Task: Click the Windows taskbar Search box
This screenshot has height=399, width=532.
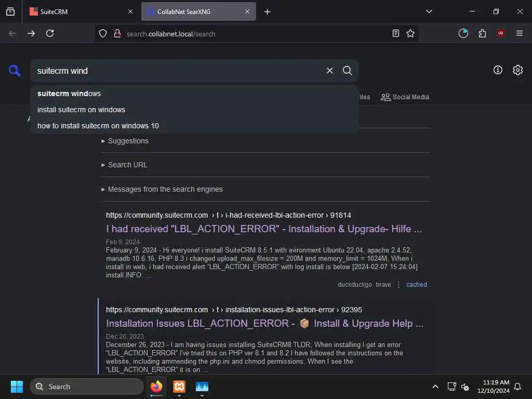Action: tap(87, 387)
